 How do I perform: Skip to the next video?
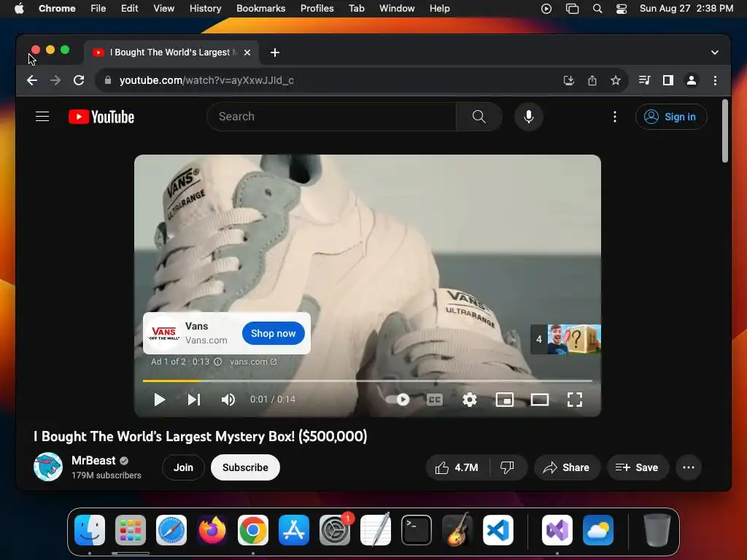194,400
